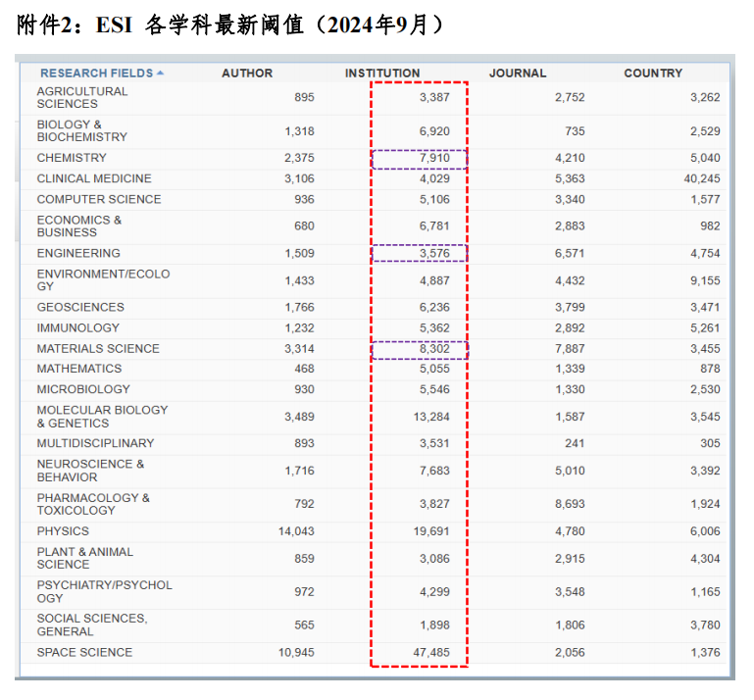Select the AGRICULTURAL SCIENCES row label
Viewport: 754px width, 700px height.
pyautogui.click(x=82, y=97)
